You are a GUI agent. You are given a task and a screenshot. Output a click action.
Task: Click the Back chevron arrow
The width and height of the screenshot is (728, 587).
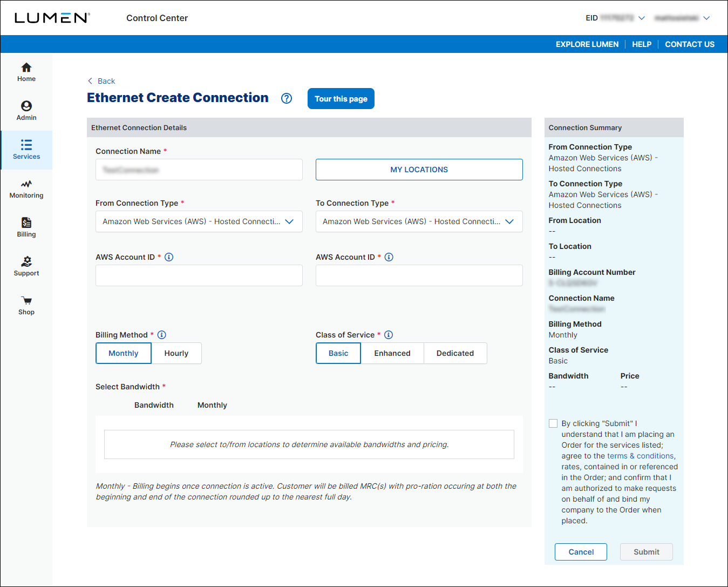pyautogui.click(x=90, y=81)
